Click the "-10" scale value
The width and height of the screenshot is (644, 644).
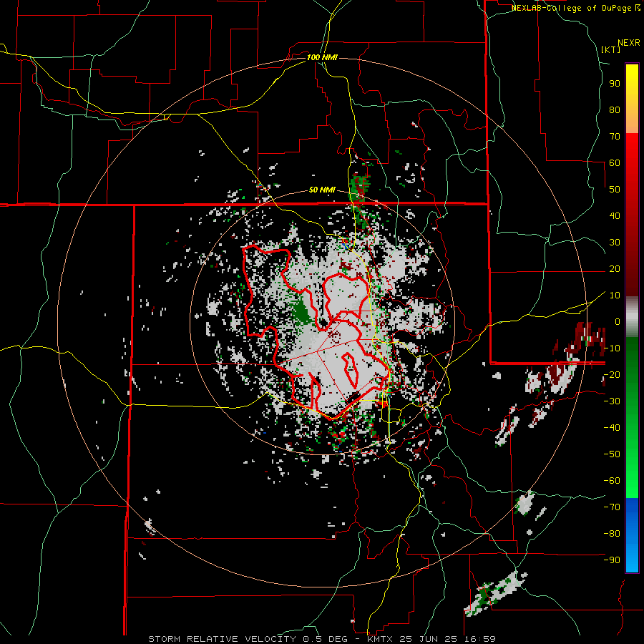click(x=612, y=348)
